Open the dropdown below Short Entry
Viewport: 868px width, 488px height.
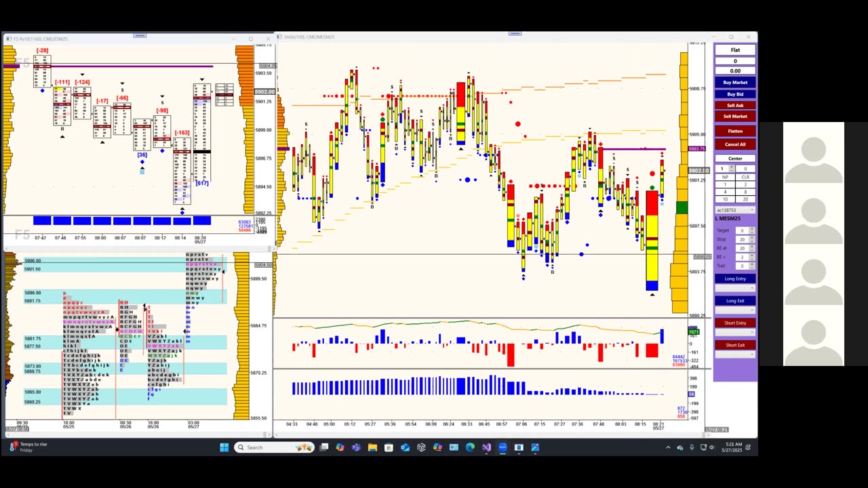point(735,332)
